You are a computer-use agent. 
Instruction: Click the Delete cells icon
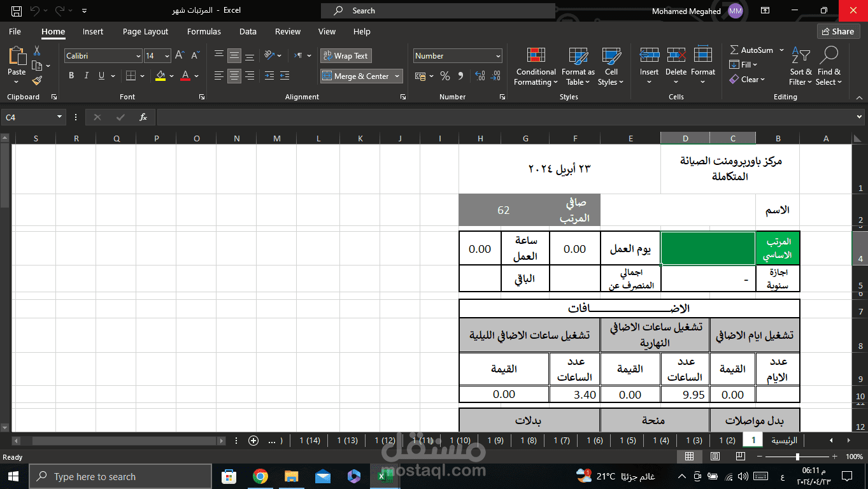(x=676, y=56)
